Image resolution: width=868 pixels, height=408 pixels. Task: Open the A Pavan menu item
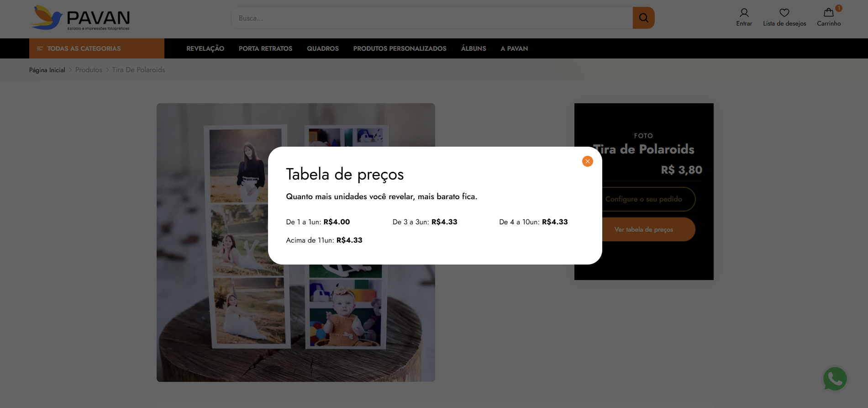514,48
